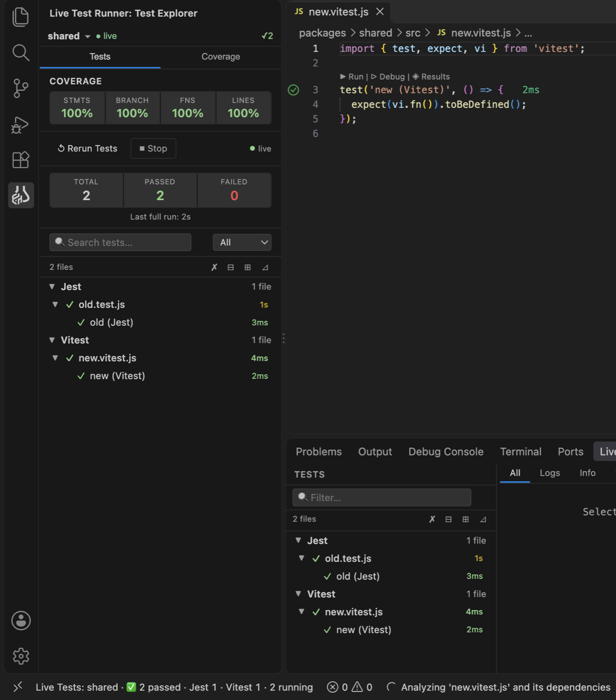Screen dimensions: 616x700
Task: Open Run and Debug view
Action: click(x=21, y=124)
